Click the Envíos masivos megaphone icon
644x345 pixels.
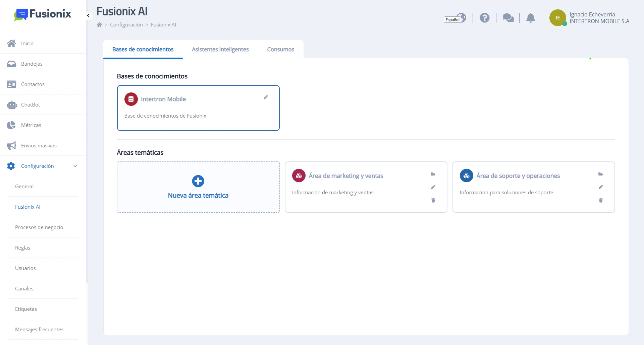tap(11, 146)
